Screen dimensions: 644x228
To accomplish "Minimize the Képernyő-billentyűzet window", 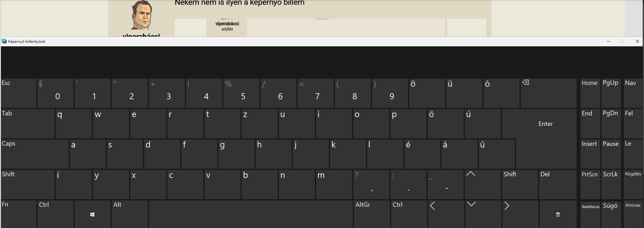I will [608, 41].
